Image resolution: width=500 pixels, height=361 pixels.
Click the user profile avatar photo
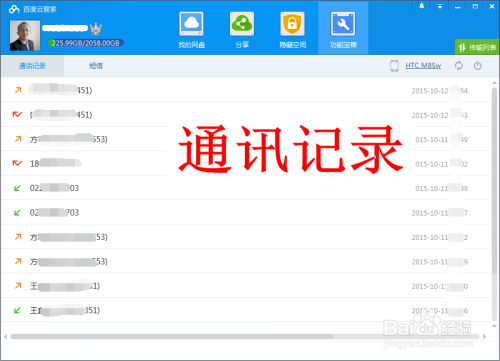click(x=25, y=35)
